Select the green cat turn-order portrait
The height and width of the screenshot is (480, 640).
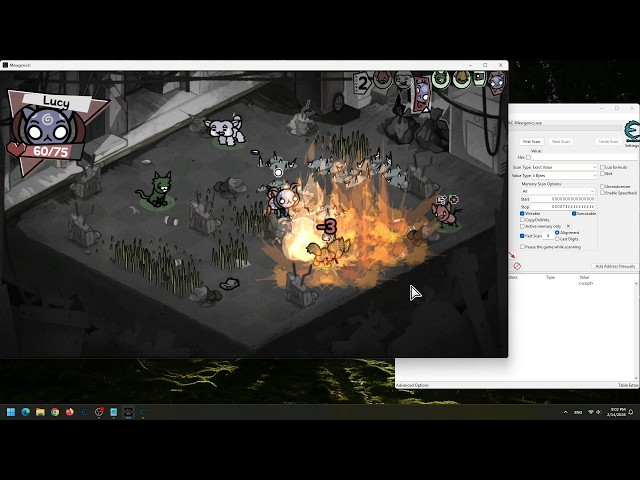click(440, 79)
